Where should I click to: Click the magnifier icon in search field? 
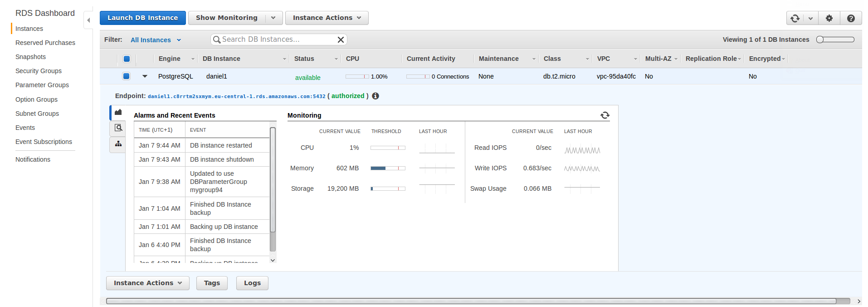click(x=217, y=40)
